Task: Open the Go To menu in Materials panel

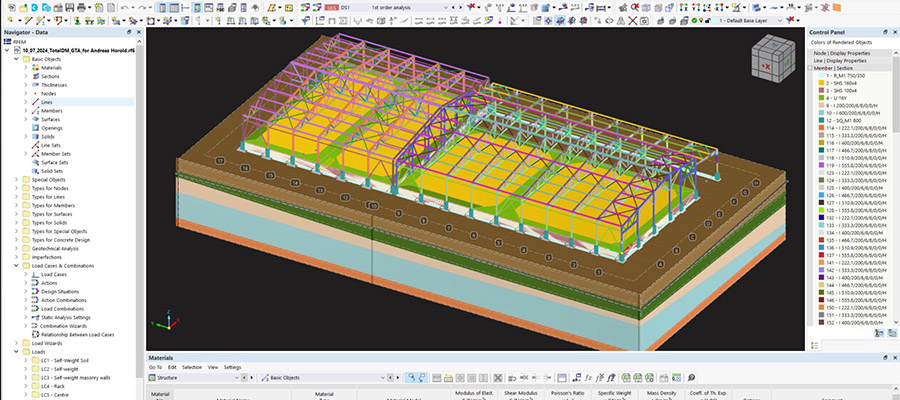Action: coord(155,367)
